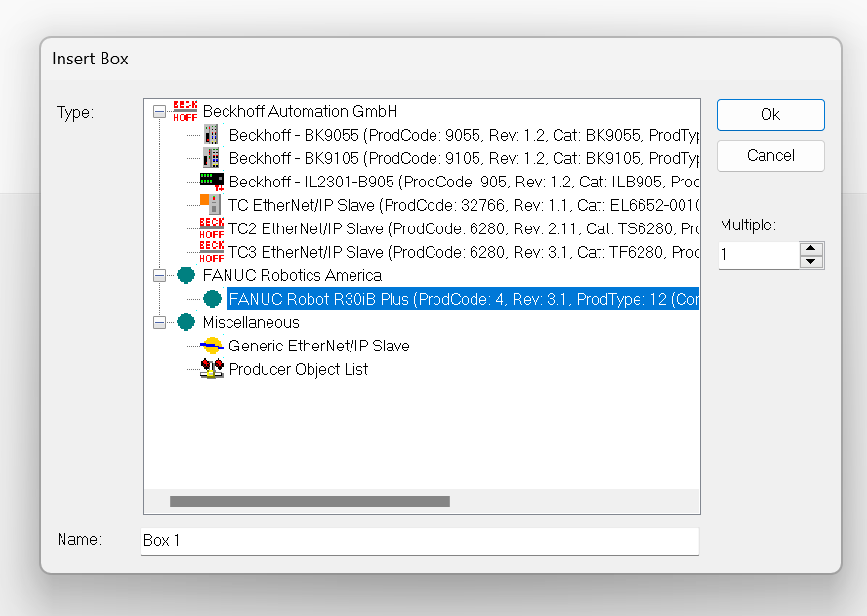This screenshot has width=867, height=616.
Task: Select TC3 EtherNet/IP Slave entry
Action: (x=464, y=252)
